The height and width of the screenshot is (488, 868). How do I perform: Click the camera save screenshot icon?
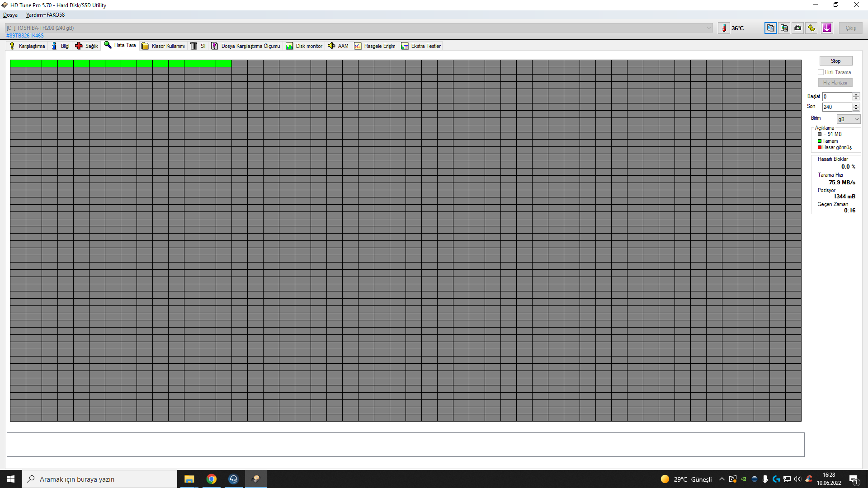click(x=798, y=28)
